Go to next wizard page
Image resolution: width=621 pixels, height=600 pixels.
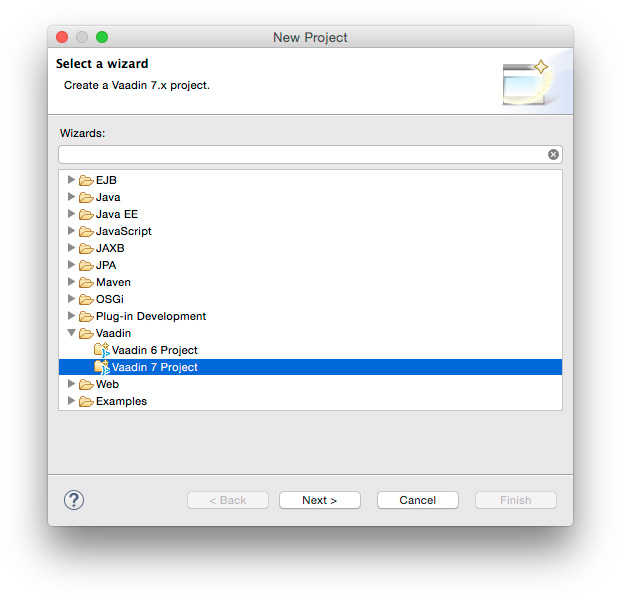click(x=320, y=500)
